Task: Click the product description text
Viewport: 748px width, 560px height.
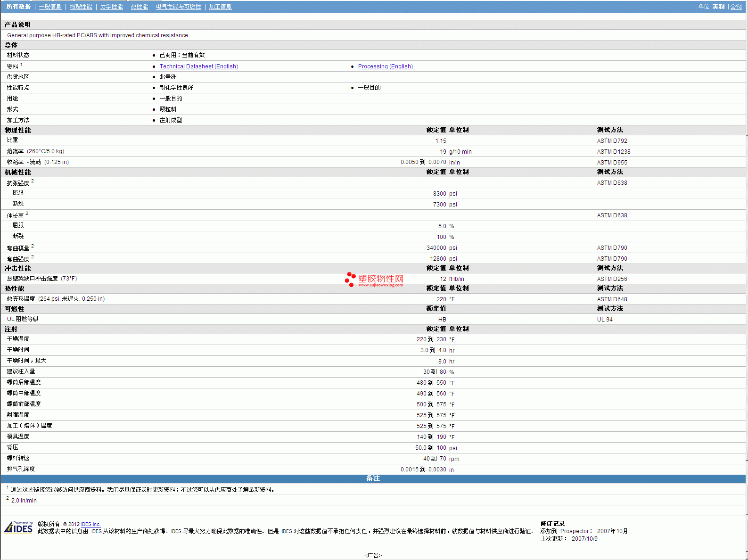Action: tap(98, 35)
